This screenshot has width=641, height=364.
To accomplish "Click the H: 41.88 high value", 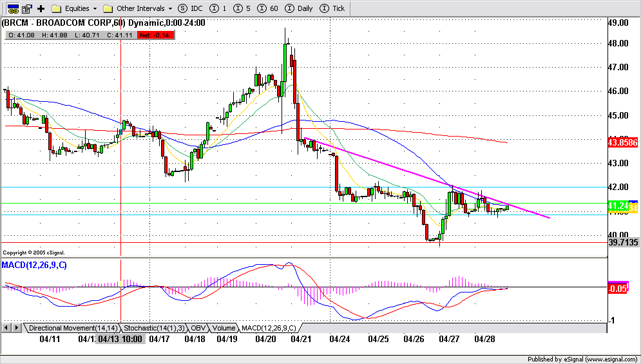I will 54,35.
